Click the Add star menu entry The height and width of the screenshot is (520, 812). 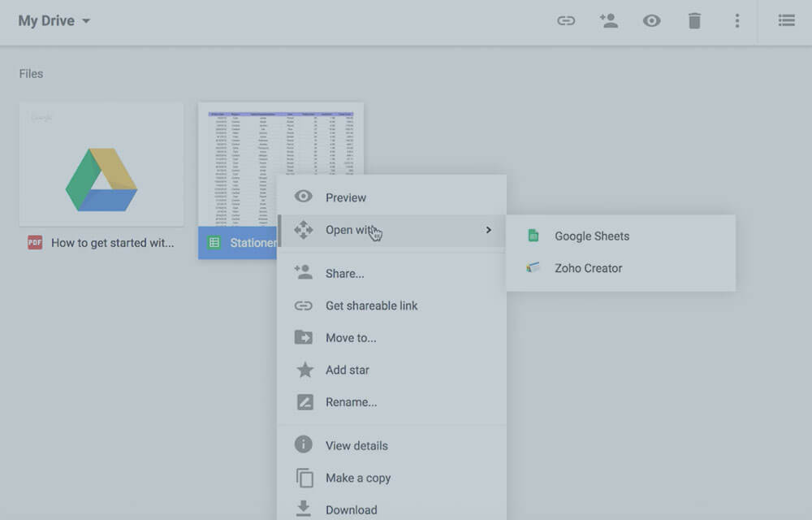tap(347, 370)
